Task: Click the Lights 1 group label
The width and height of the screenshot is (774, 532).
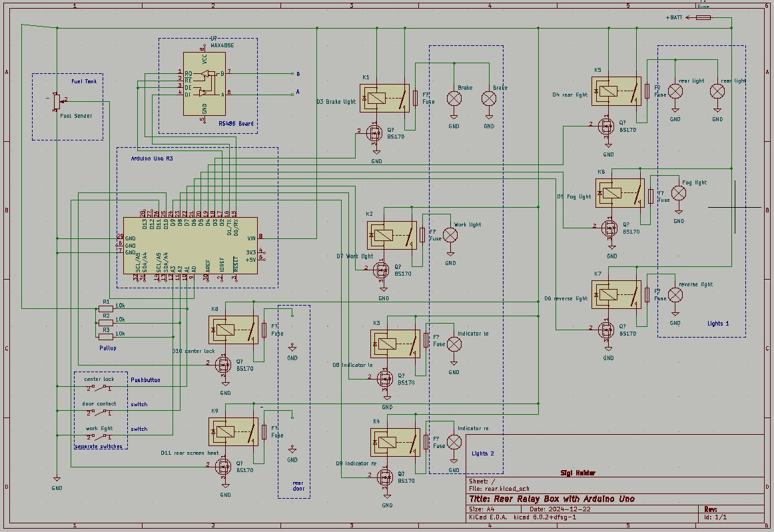Action: pyautogui.click(x=717, y=324)
